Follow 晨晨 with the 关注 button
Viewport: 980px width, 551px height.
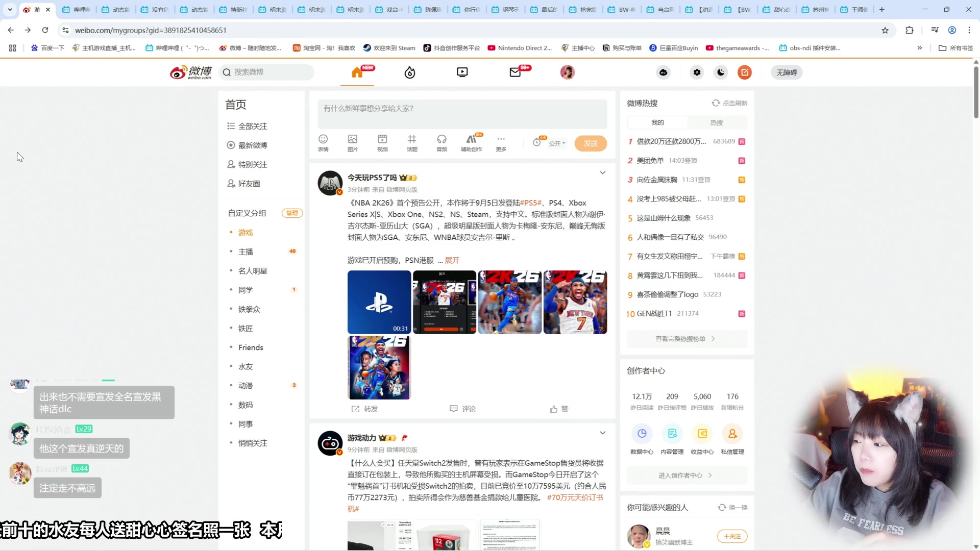pos(732,536)
